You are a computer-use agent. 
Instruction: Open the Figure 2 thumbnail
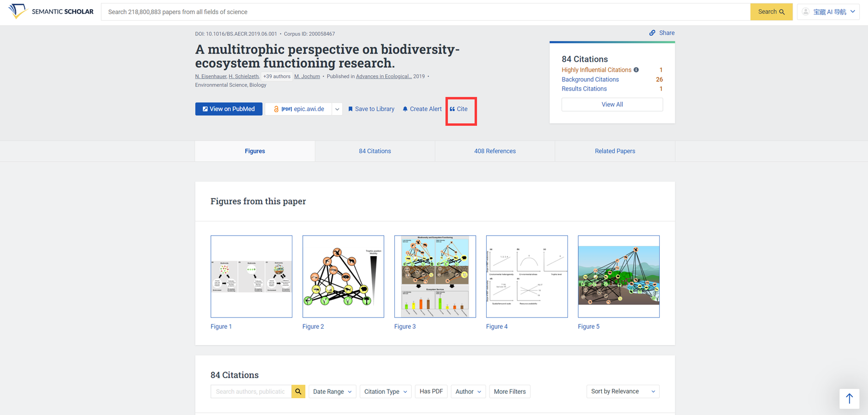pos(343,277)
